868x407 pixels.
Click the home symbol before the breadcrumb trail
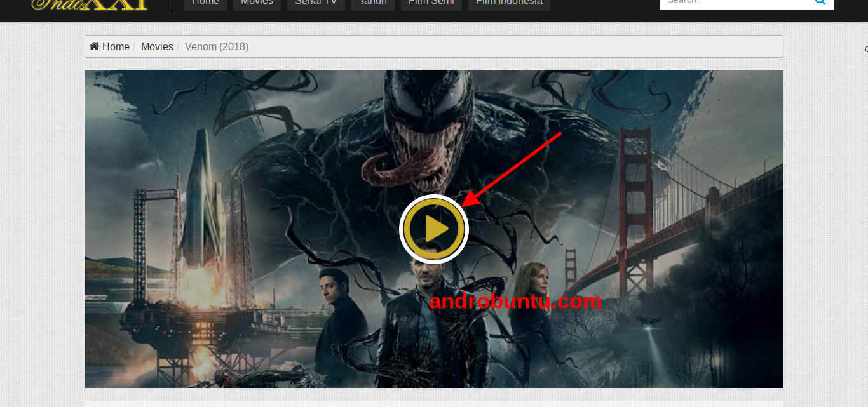pos(93,46)
